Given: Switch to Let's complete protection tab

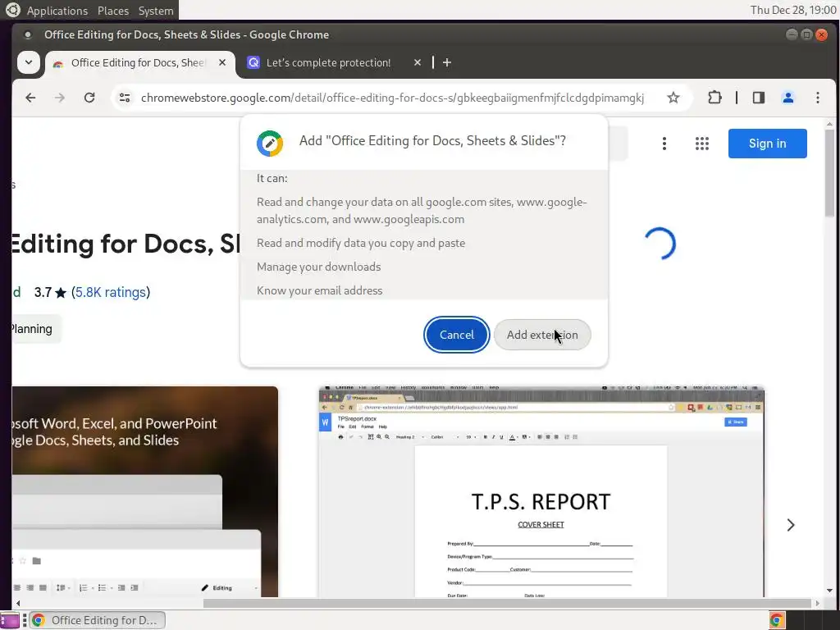Looking at the screenshot, I should click(x=328, y=62).
